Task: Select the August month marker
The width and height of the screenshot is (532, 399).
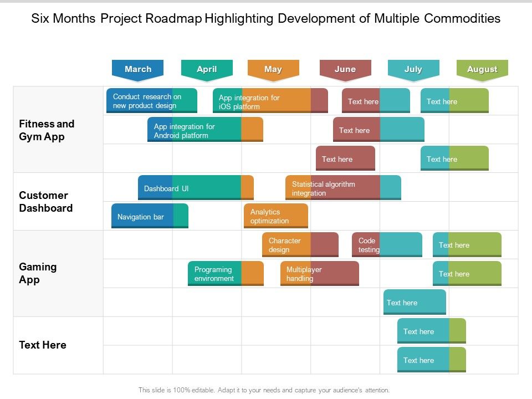Action: 482,69
